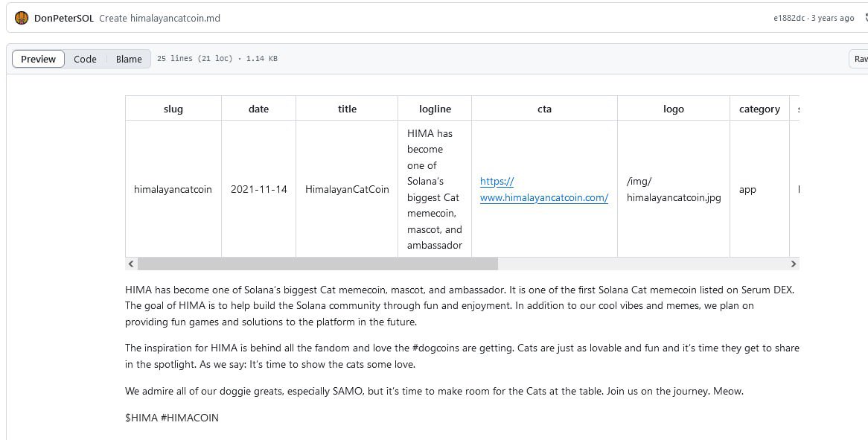The width and height of the screenshot is (868, 440).
Task: Open commit hash e1882dc
Action: 789,19
